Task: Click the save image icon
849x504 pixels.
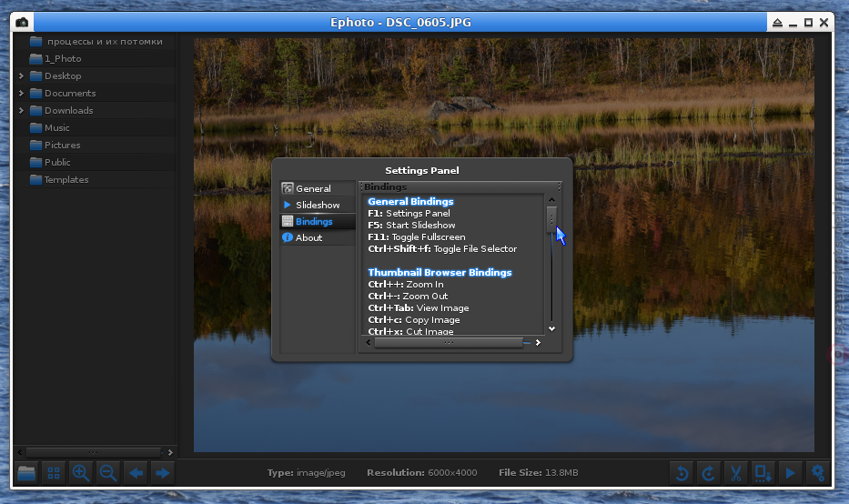Action: coord(763,473)
